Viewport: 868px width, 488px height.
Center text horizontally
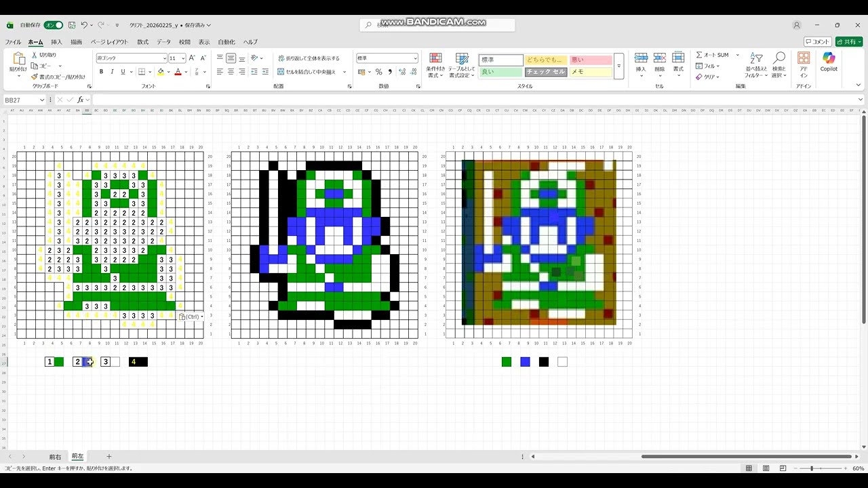(231, 72)
